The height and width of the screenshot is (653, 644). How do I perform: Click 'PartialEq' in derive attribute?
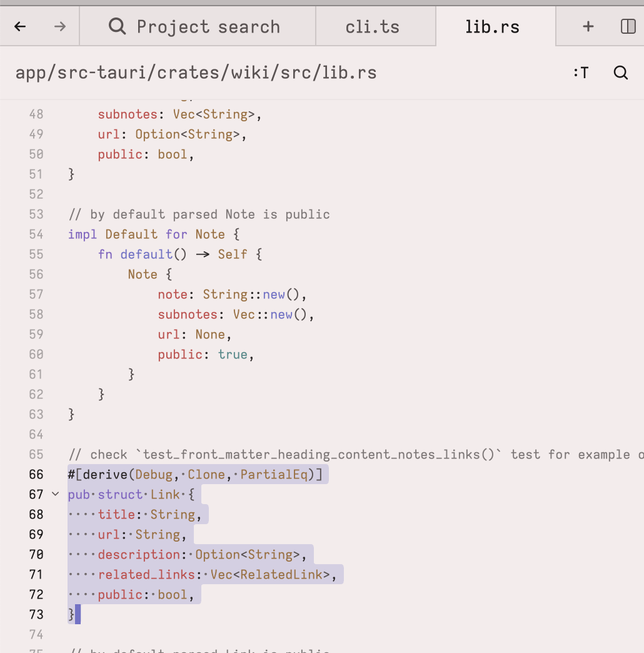[x=274, y=474]
